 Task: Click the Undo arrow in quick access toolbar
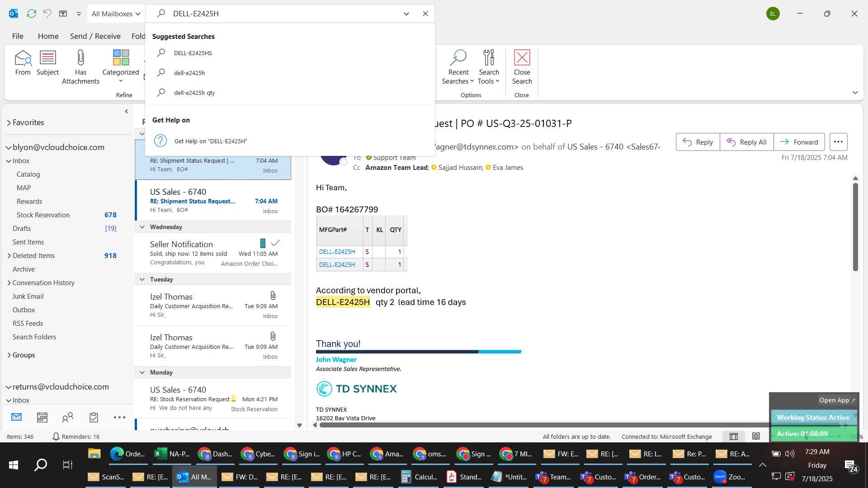tap(47, 14)
